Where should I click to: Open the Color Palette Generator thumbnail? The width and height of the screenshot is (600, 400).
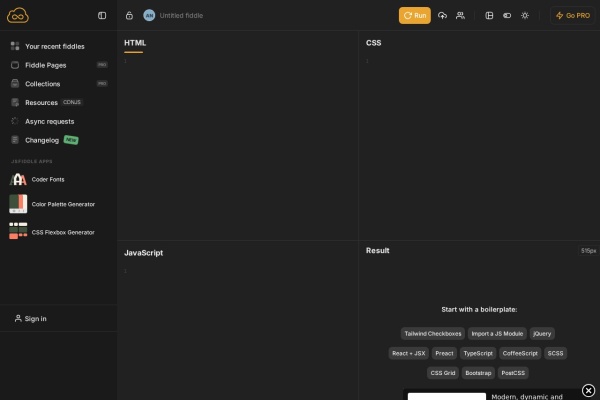point(18,204)
